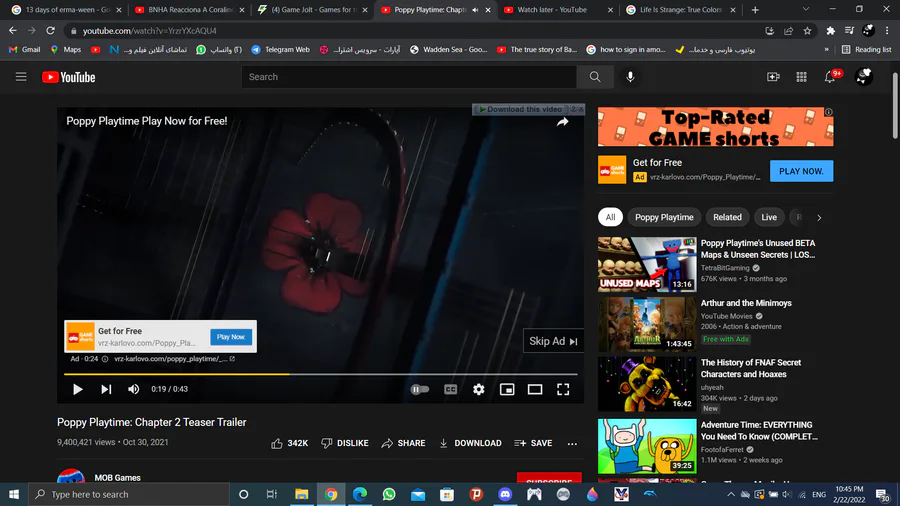Open Windows Start menu
The width and height of the screenshot is (900, 506).
(14, 494)
